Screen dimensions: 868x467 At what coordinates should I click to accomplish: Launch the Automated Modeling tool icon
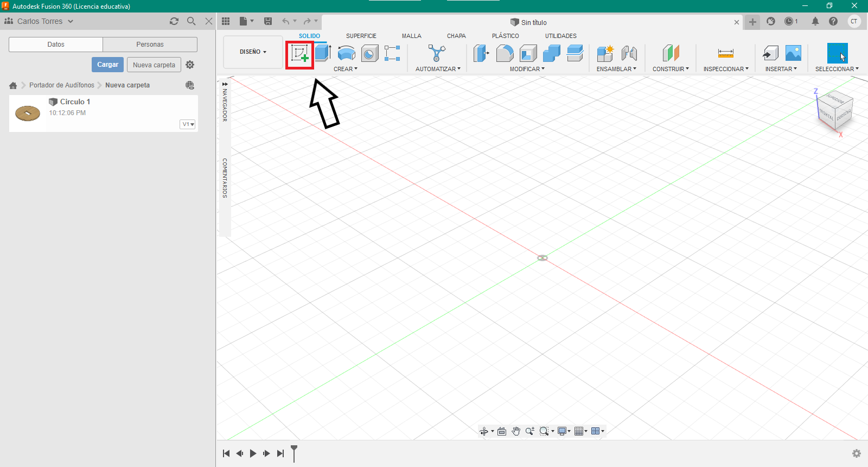pyautogui.click(x=437, y=53)
